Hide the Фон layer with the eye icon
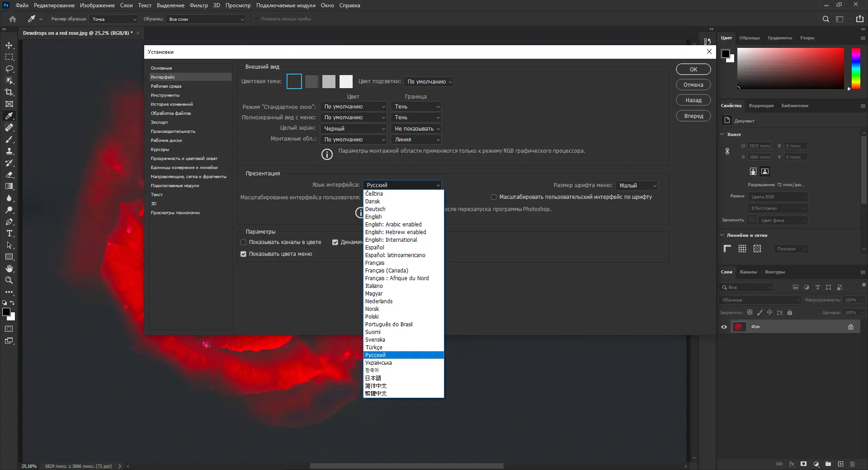The image size is (868, 470). (724, 327)
